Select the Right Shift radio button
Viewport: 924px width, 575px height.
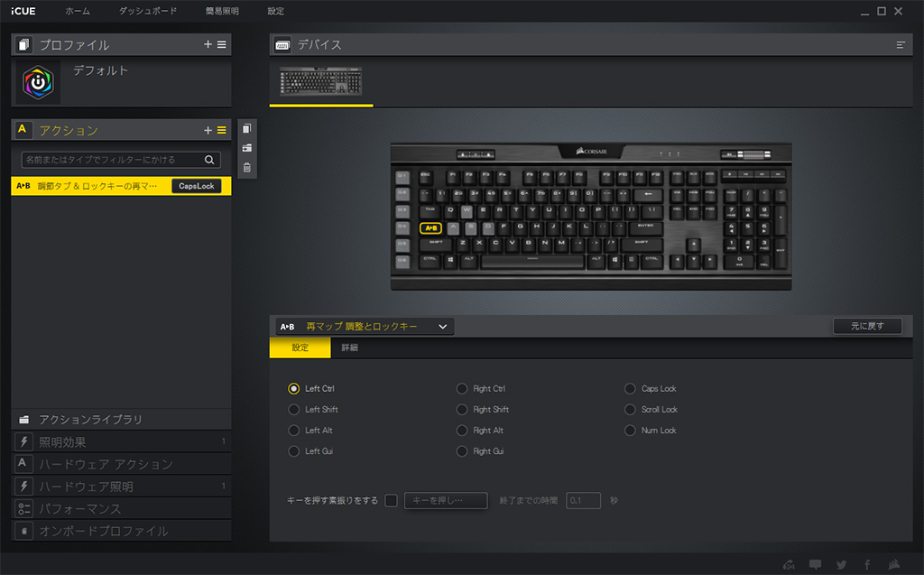pos(462,409)
